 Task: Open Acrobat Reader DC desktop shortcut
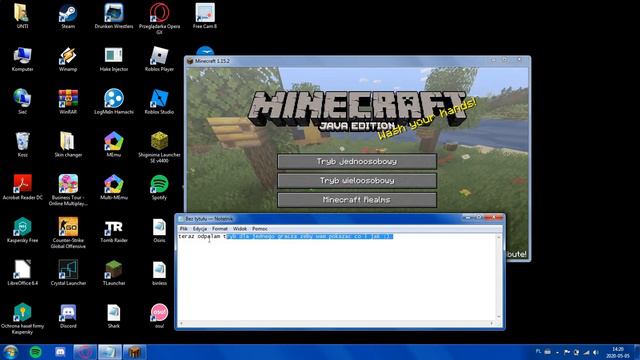(22, 187)
